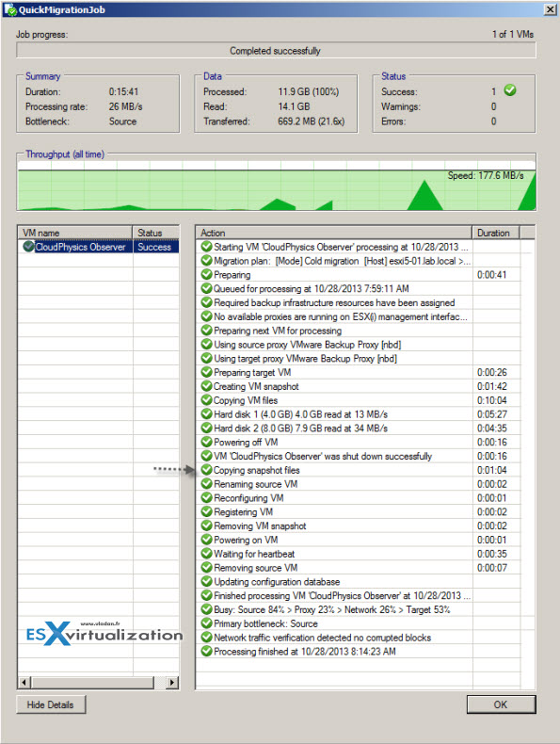Image resolution: width=560 pixels, height=744 pixels.
Task: Click check icon of the Preparing row
Action: (206, 274)
